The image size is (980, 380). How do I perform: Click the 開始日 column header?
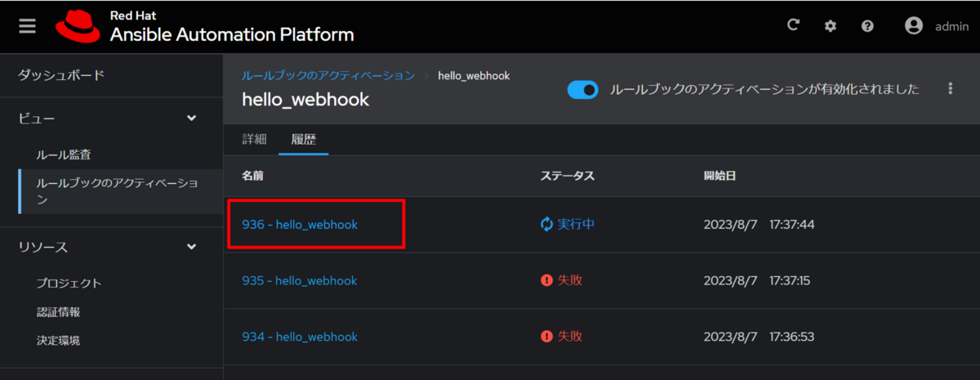click(x=720, y=176)
